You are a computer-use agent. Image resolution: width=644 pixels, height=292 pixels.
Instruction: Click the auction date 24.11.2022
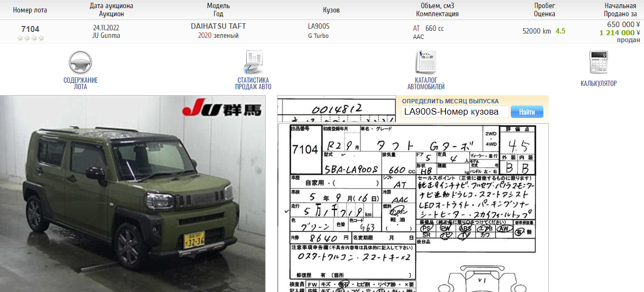pyautogui.click(x=106, y=28)
